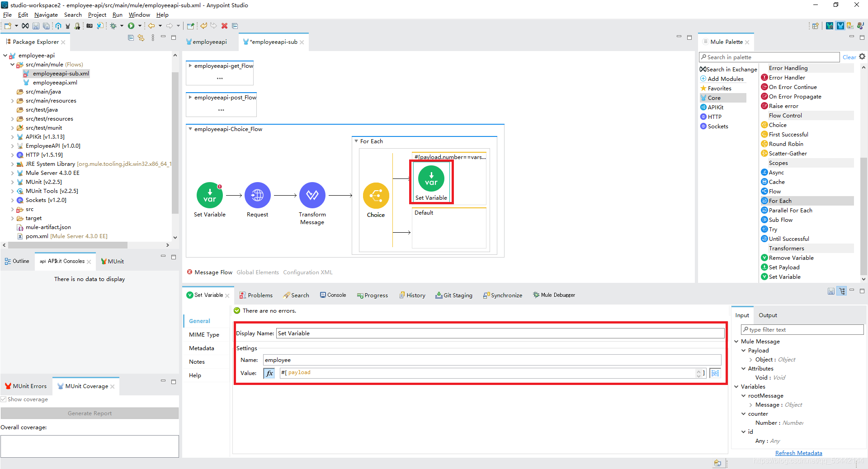Switch to the Mule Design perspective icon
The height and width of the screenshot is (469, 868).
840,26
